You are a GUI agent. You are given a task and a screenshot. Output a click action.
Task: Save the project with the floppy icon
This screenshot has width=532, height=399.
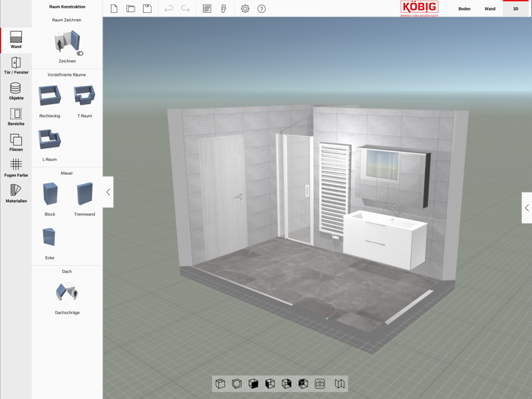(147, 9)
